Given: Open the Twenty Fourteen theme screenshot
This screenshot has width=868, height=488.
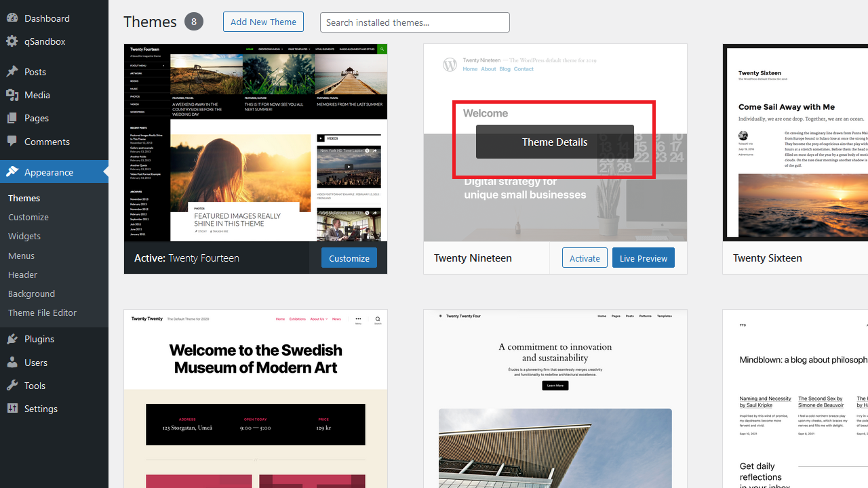Looking at the screenshot, I should pyautogui.click(x=256, y=143).
